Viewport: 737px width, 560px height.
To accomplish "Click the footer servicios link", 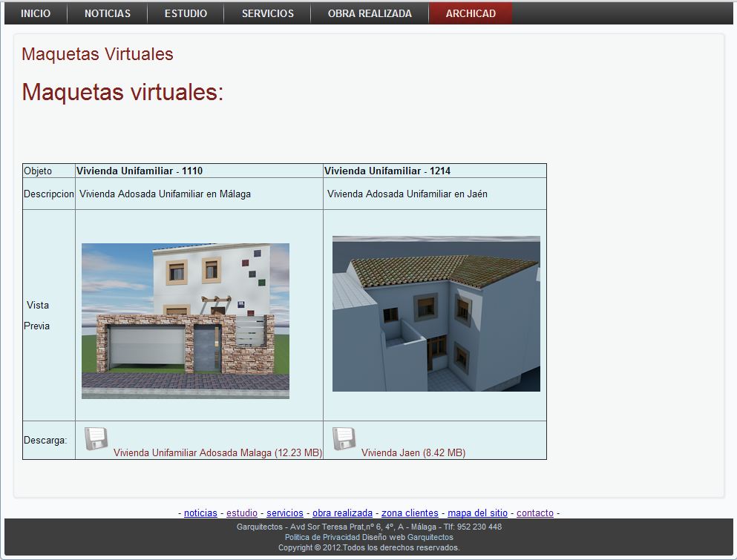I will pyautogui.click(x=285, y=513).
